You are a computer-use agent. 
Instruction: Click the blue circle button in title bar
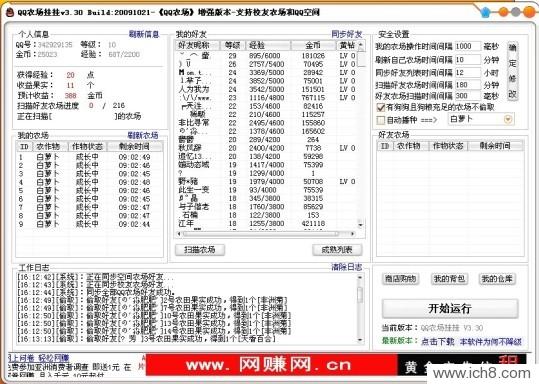pyautogui.click(x=486, y=12)
